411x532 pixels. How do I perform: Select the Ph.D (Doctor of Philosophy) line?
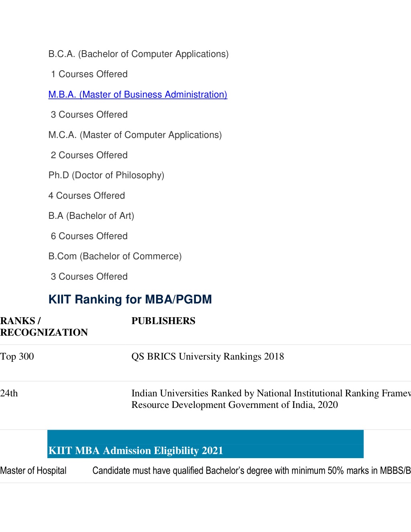coord(106,175)
